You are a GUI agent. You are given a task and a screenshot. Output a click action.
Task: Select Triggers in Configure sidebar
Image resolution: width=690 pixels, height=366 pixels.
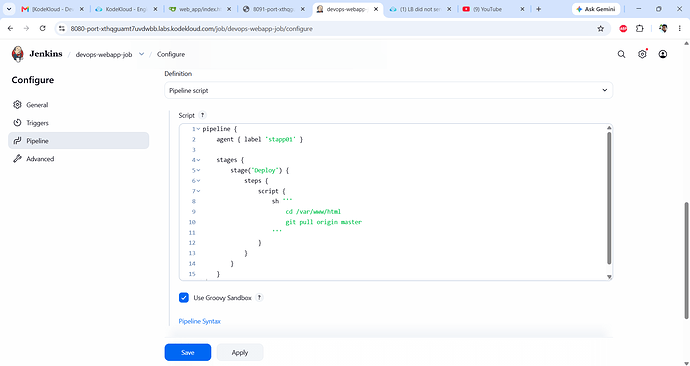click(78, 123)
